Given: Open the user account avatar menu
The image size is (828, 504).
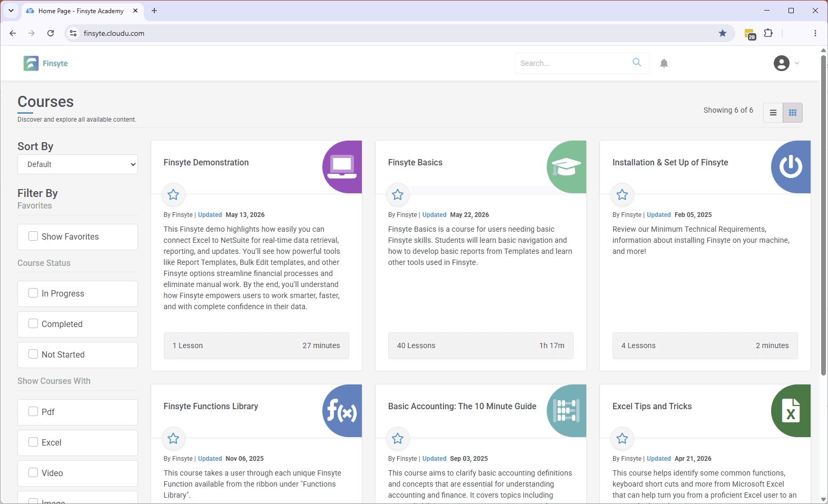Looking at the screenshot, I should pos(781,63).
